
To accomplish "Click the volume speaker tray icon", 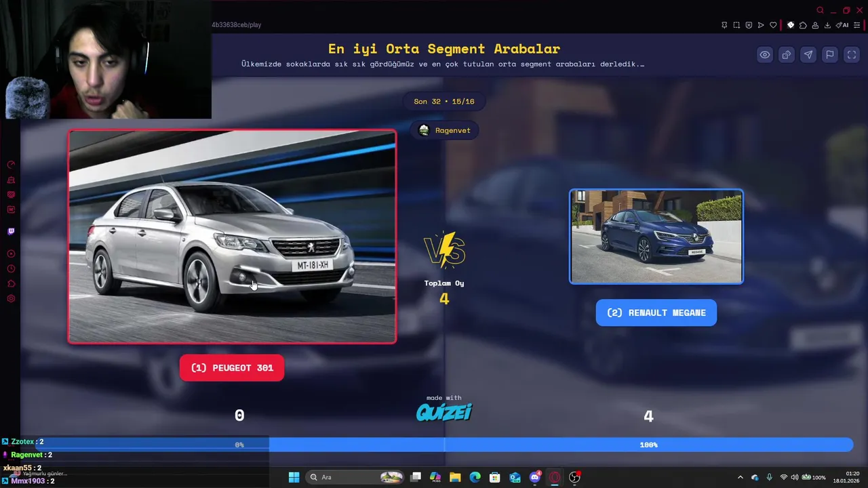I will [x=795, y=477].
